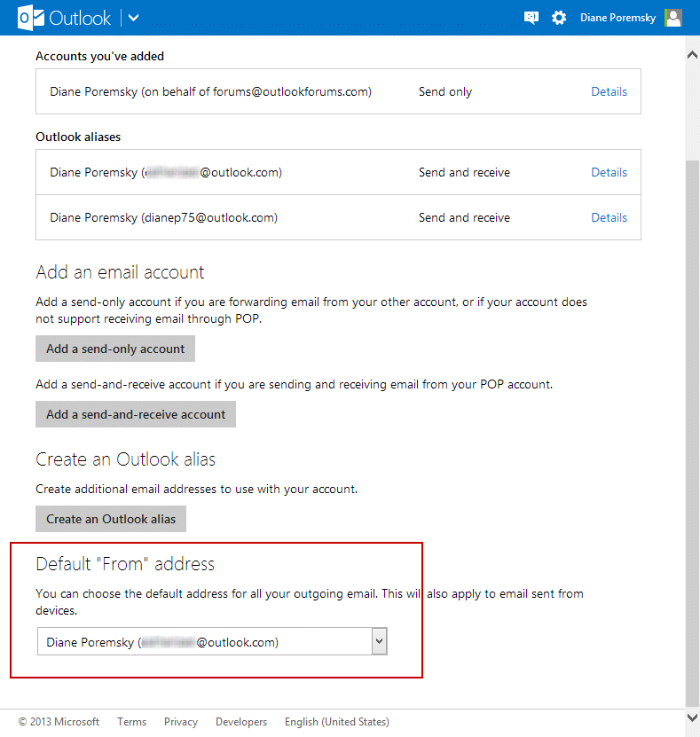The image size is (700, 737).
Task: View Details for dianep75@outlook.com alias
Action: click(x=609, y=217)
